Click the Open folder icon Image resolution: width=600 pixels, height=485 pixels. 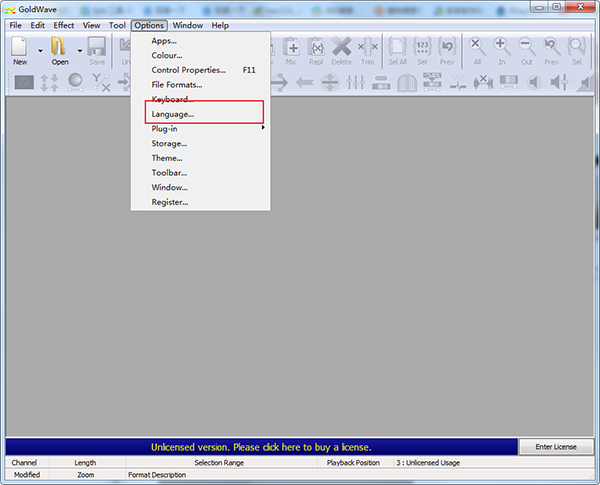point(59,47)
